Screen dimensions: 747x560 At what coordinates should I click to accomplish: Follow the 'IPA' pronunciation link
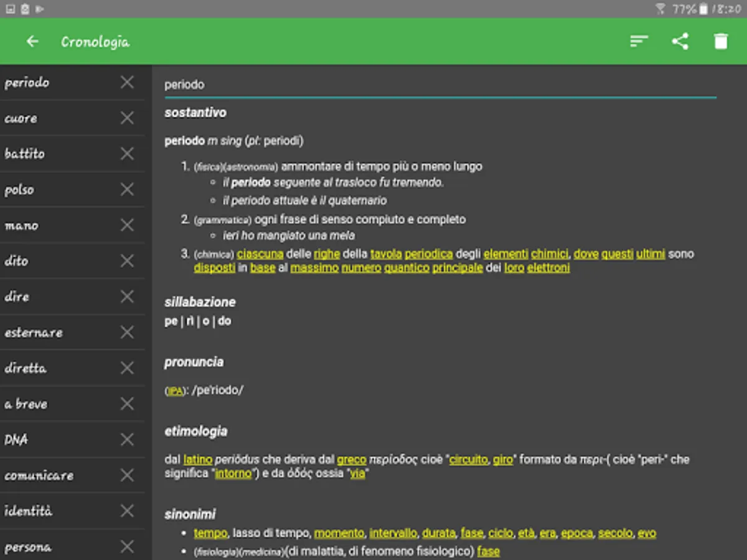[x=175, y=391]
